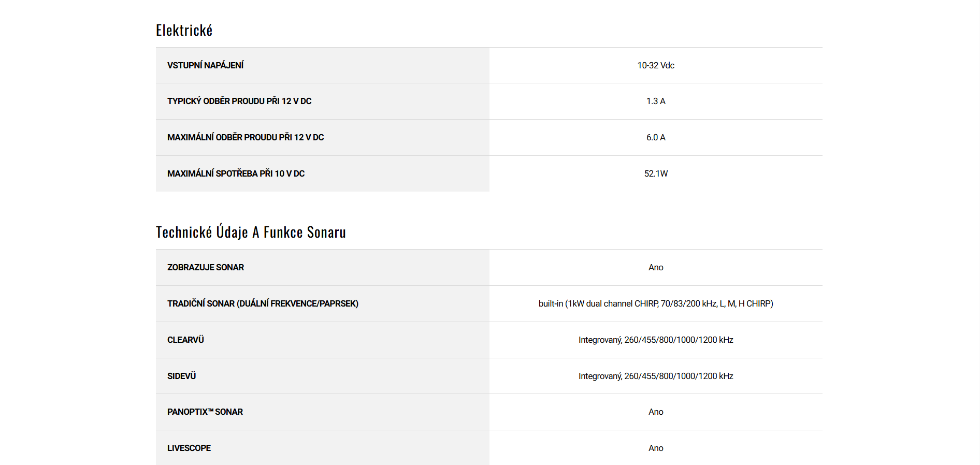Viewport: 980px width, 465px height.
Task: Click the 52.1W value
Action: (655, 174)
